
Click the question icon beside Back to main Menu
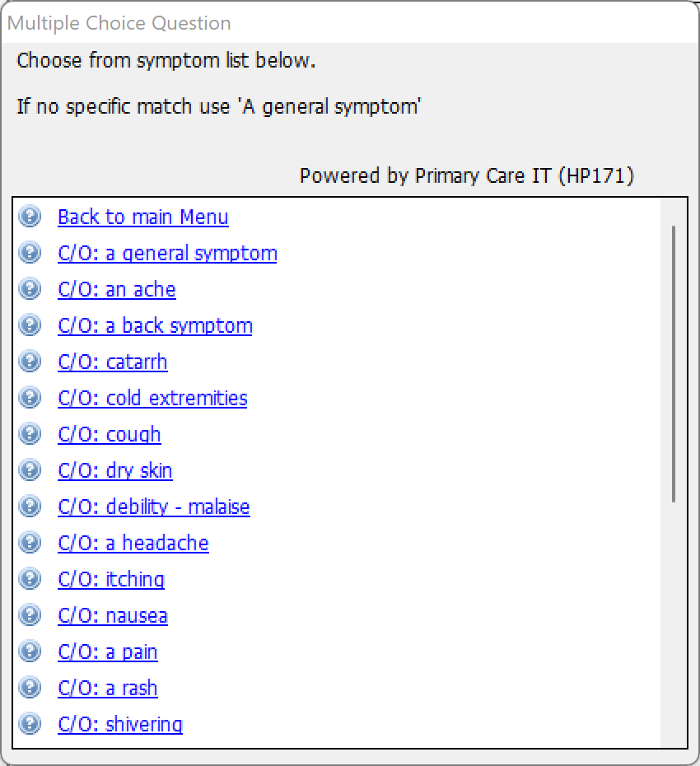point(30,217)
